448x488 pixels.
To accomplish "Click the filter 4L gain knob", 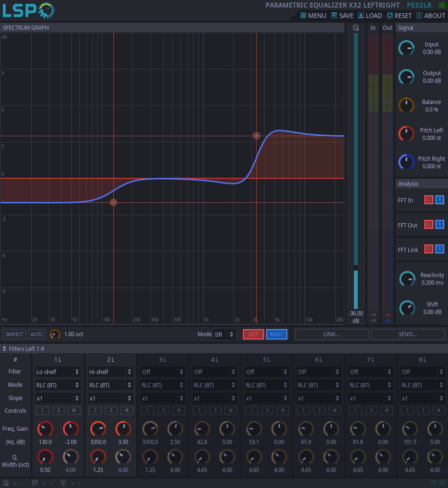I will 227,429.
